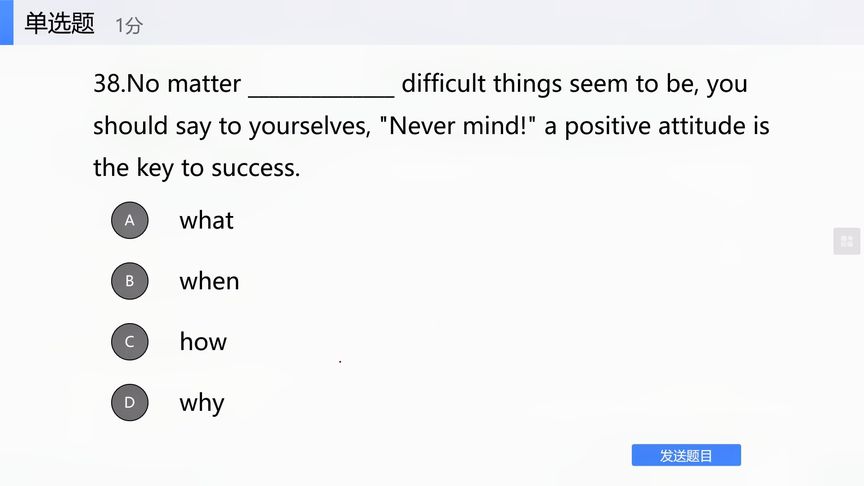
Task: Select option A radio circle
Action: tap(129, 220)
